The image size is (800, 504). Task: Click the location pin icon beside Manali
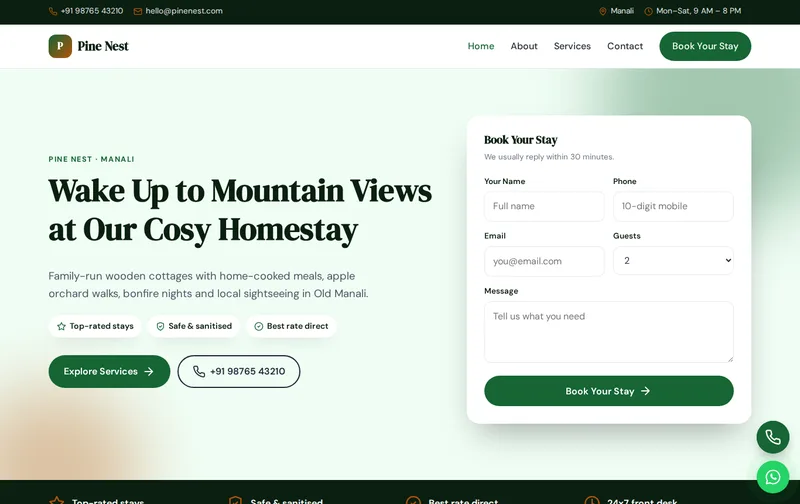pos(603,11)
